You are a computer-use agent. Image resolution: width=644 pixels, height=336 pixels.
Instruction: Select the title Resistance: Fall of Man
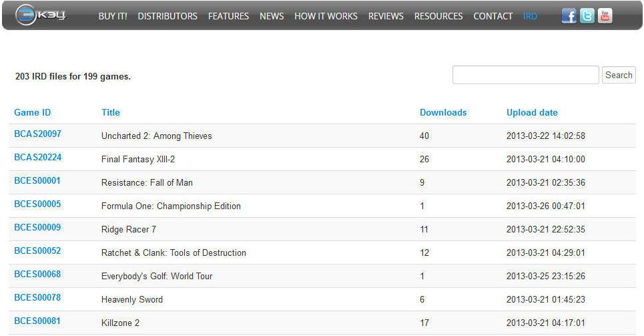click(147, 182)
